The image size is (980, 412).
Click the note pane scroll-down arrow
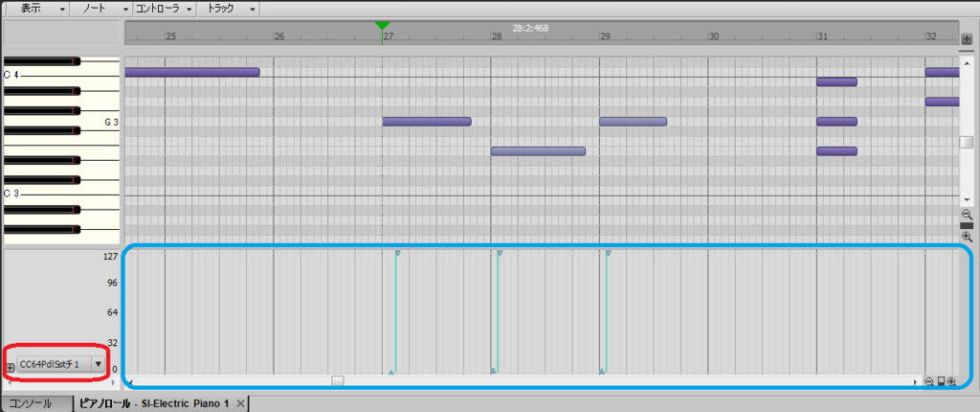tap(967, 199)
